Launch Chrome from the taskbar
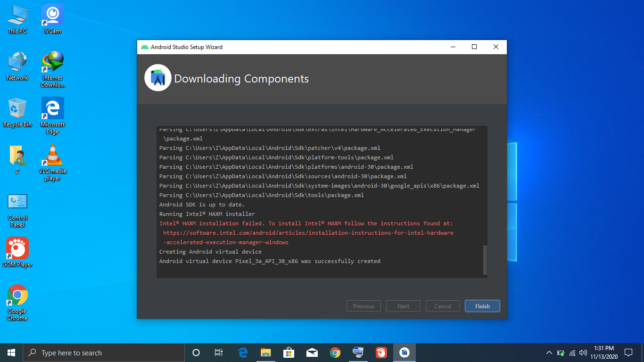Screen dimensions: 644x362 [x=335, y=353]
